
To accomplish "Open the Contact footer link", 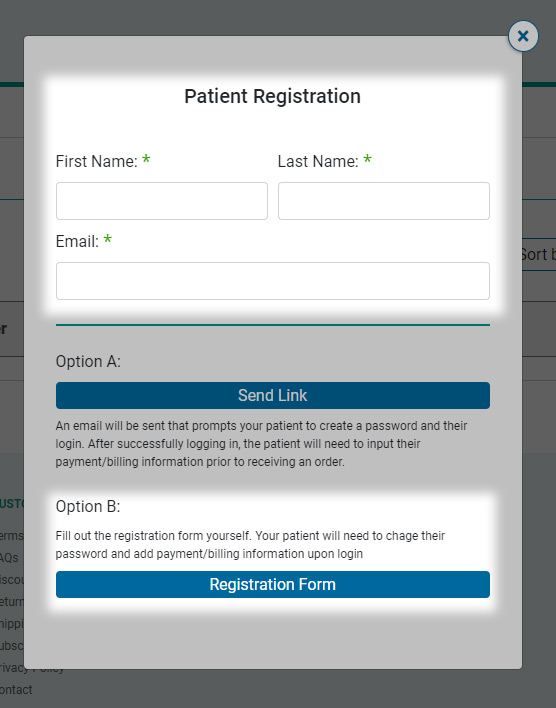I will coord(16,689).
